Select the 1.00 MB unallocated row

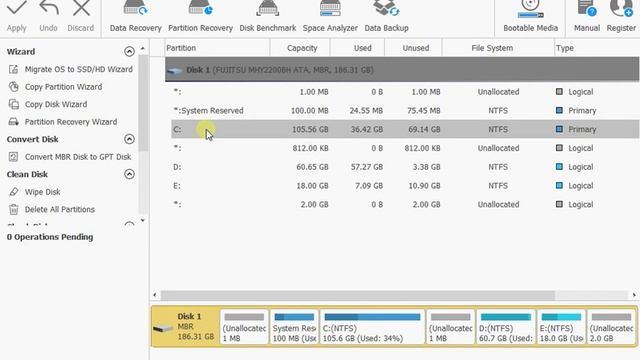(405, 92)
